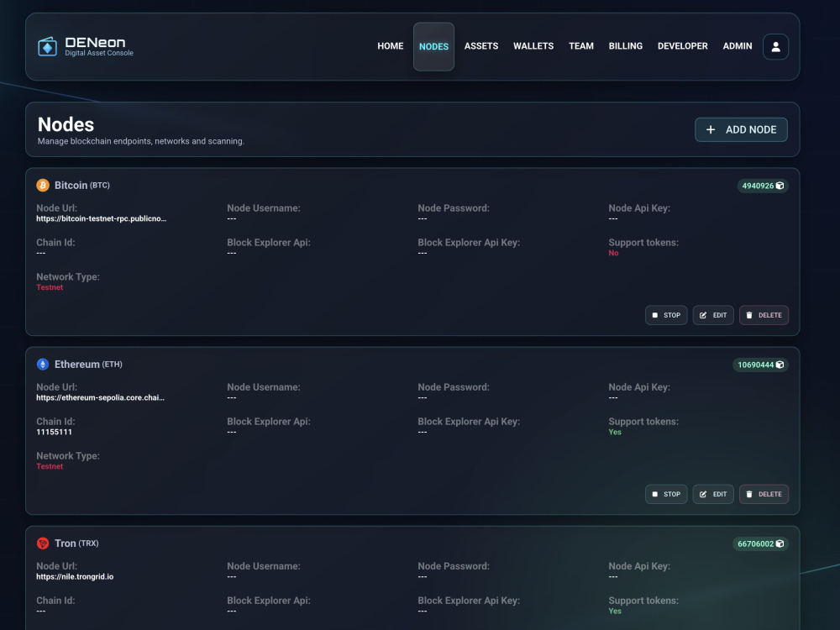Click the Add Node button
Viewport: 840px width, 630px height.
[x=741, y=129]
